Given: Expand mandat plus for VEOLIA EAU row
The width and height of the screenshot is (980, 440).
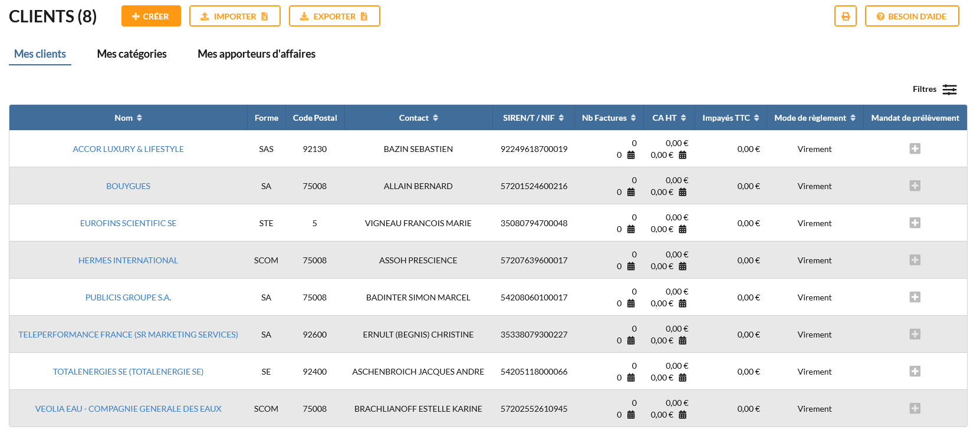Looking at the screenshot, I should pyautogui.click(x=915, y=408).
